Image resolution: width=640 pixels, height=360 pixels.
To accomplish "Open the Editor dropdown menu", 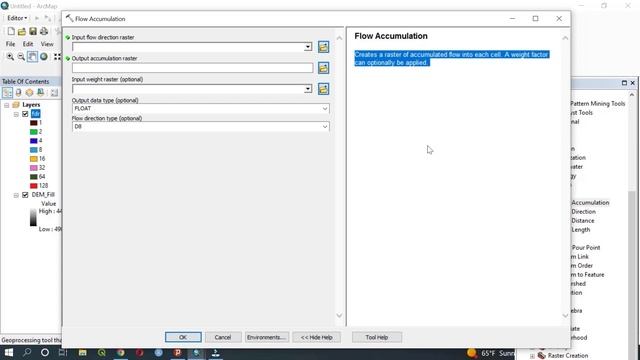I will [17, 18].
